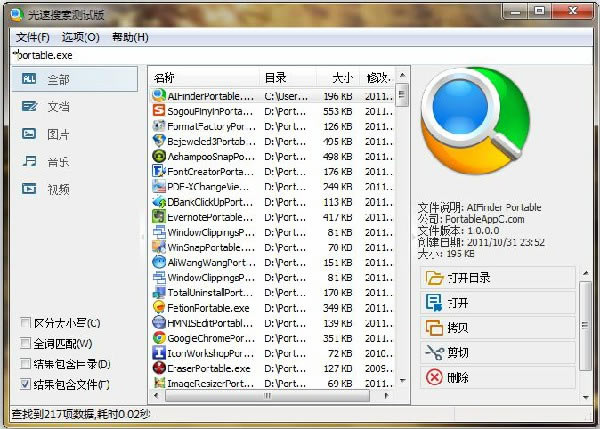Click the portable.exe search field
600x429 pixels.
coord(302,55)
